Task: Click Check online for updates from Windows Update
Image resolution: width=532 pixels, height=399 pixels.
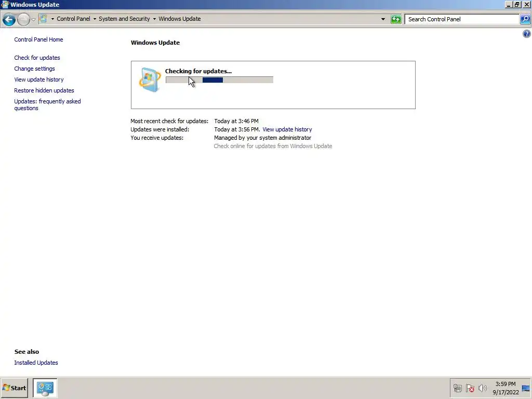Action: tap(273, 146)
